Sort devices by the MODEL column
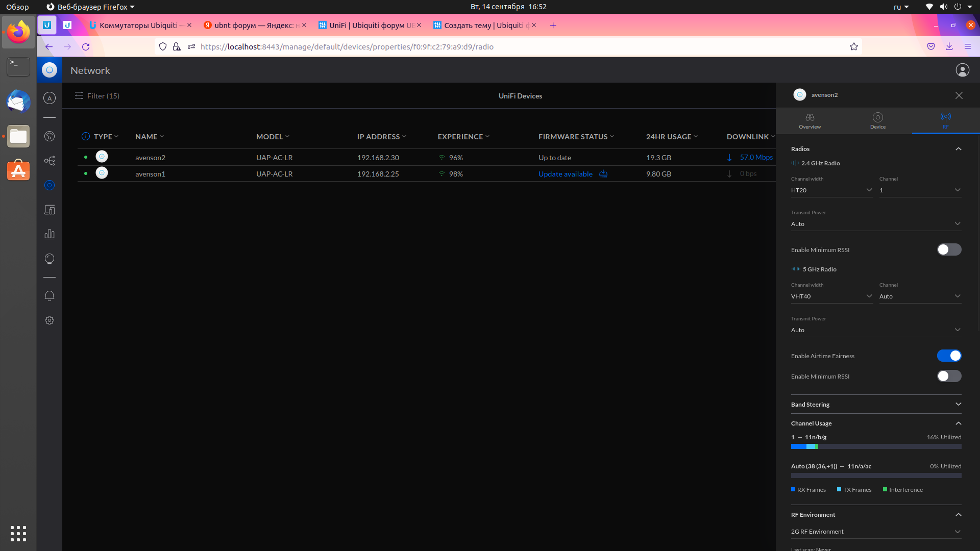980x551 pixels. coord(273,137)
